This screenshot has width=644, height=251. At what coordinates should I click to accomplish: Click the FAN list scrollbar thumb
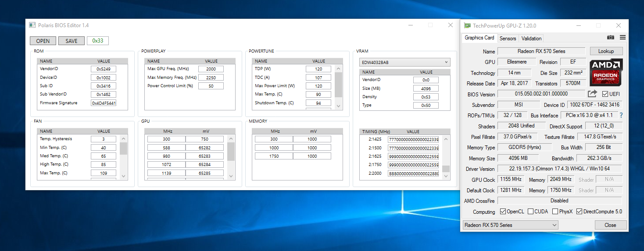click(x=123, y=148)
